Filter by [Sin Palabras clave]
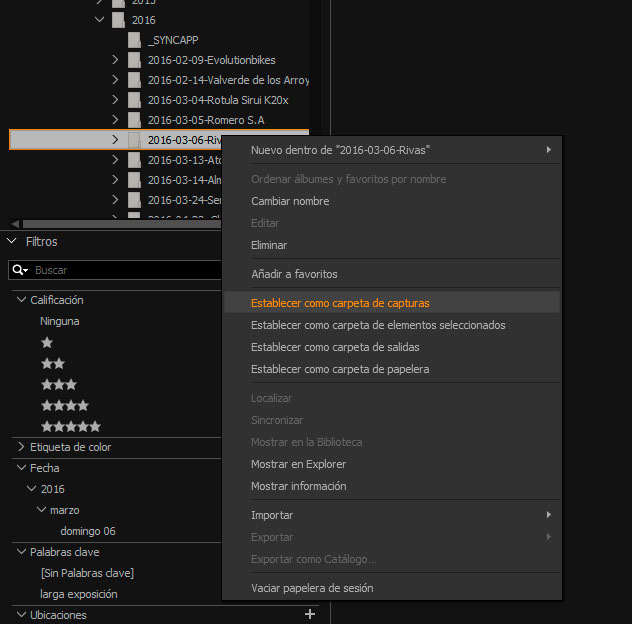632x624 pixels. pyautogui.click(x=87, y=573)
